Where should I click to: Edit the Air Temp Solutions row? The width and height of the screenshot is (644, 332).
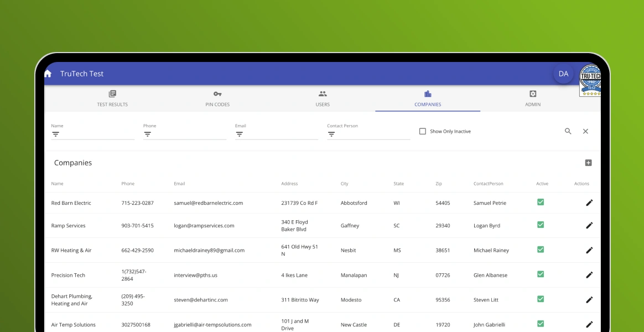pos(589,324)
